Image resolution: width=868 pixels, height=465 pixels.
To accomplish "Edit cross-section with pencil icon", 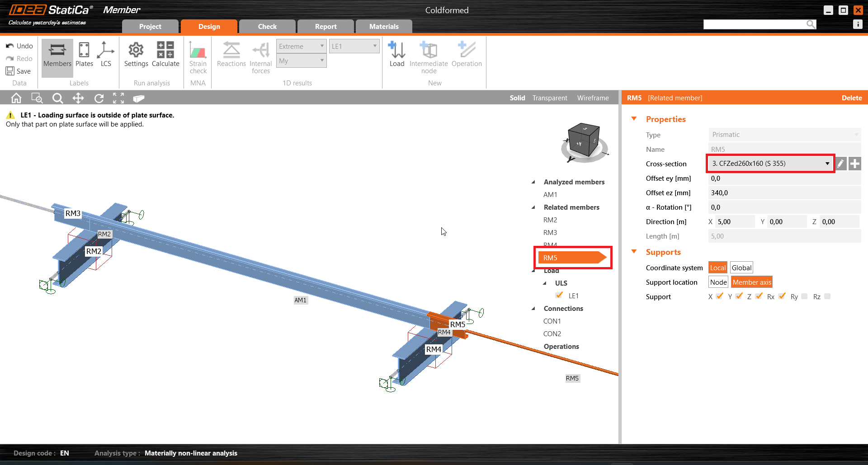I will (x=840, y=164).
